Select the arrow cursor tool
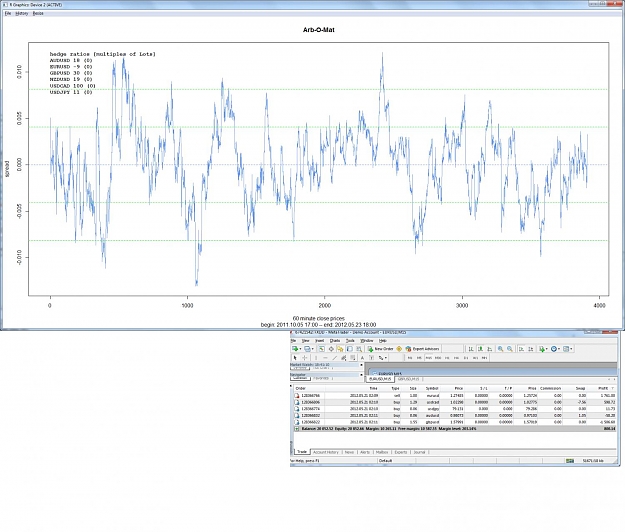 point(295,358)
